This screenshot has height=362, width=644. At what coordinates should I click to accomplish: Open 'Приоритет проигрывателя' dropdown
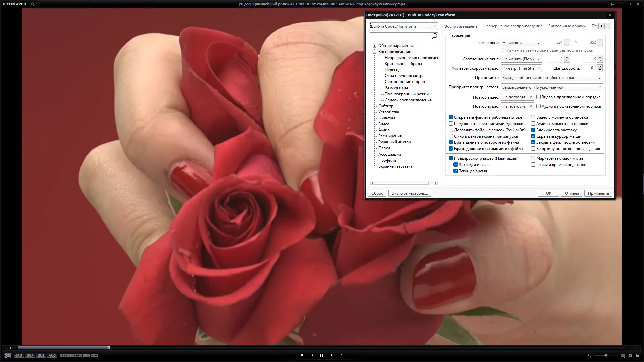point(552,87)
